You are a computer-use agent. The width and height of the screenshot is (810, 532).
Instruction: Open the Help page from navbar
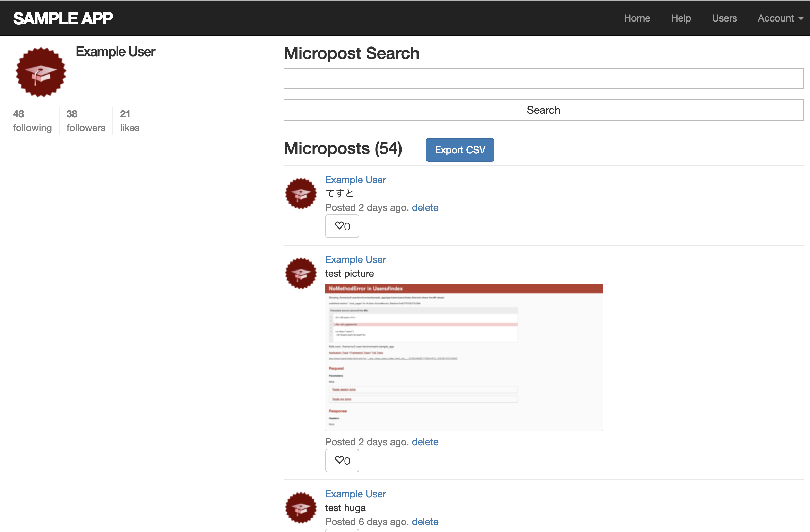681,18
